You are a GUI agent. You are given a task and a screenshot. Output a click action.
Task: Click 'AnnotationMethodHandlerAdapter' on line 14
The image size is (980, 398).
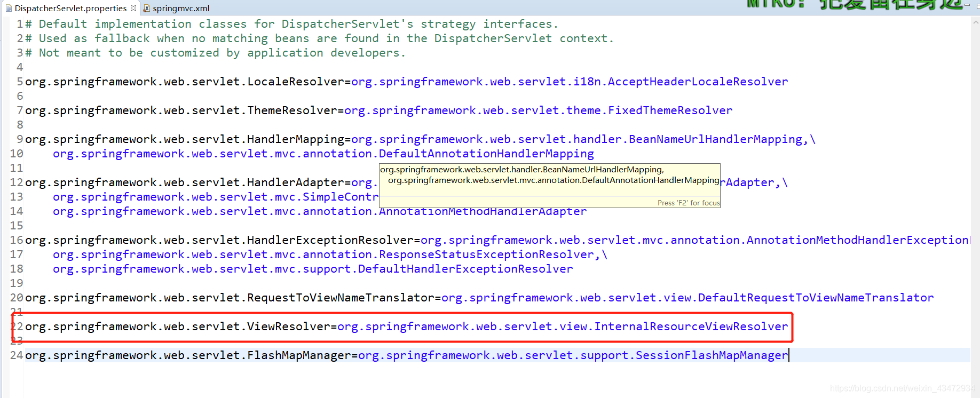(483, 211)
